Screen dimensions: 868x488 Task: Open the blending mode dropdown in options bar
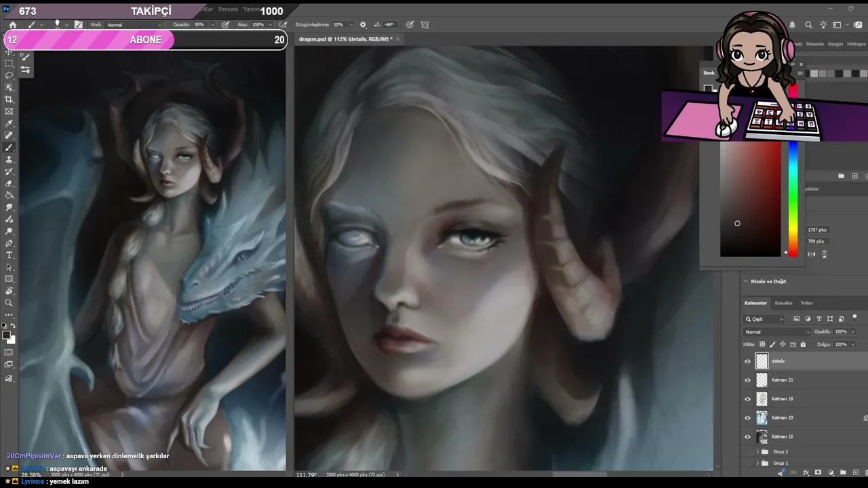[134, 25]
